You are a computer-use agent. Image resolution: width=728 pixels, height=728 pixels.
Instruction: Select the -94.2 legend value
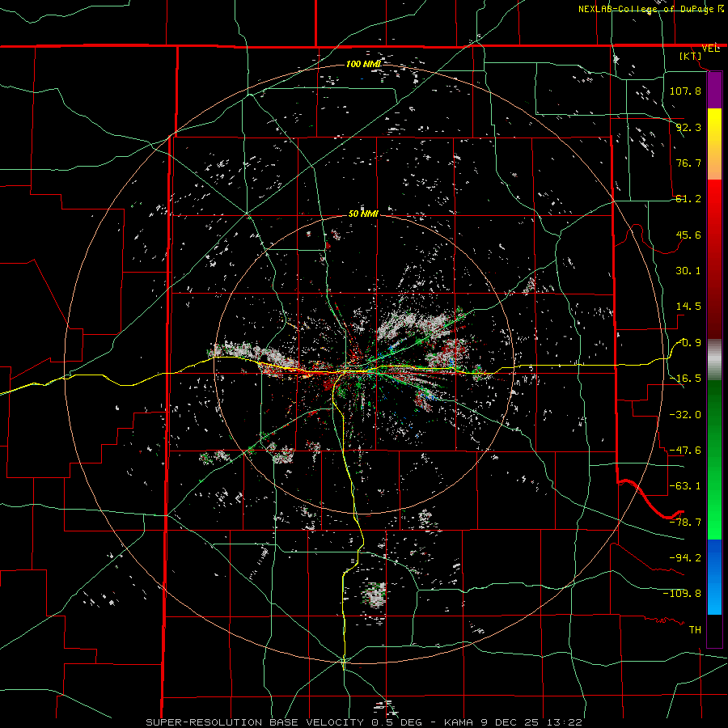tap(685, 557)
